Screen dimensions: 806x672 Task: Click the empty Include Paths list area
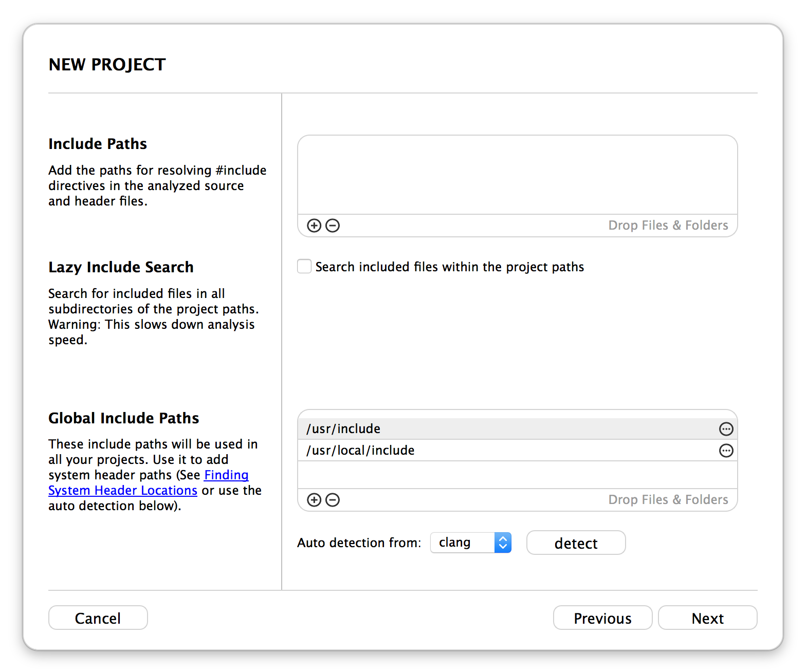coord(518,175)
